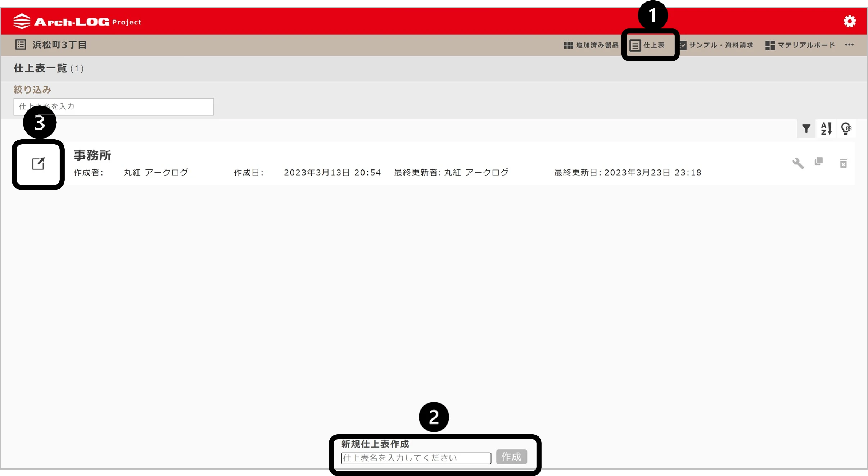The height and width of the screenshot is (476, 868).
Task: Click the Arch-LOG Project logo
Action: (77, 21)
